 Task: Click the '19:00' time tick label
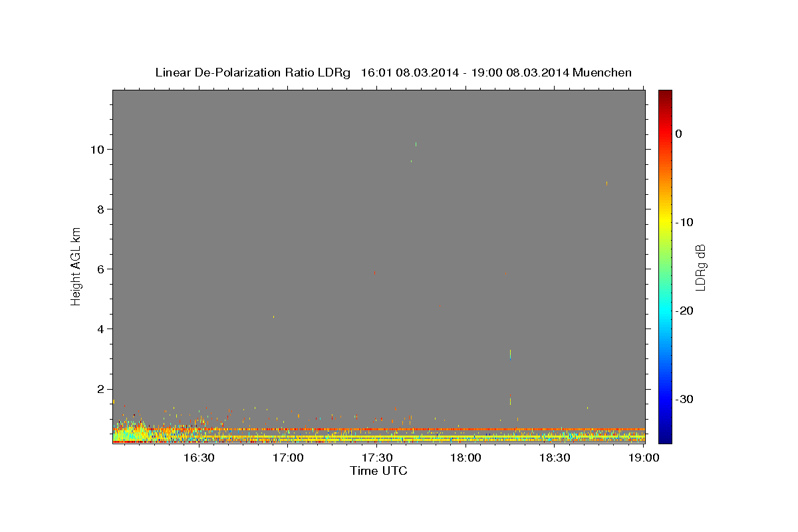pyautogui.click(x=644, y=458)
